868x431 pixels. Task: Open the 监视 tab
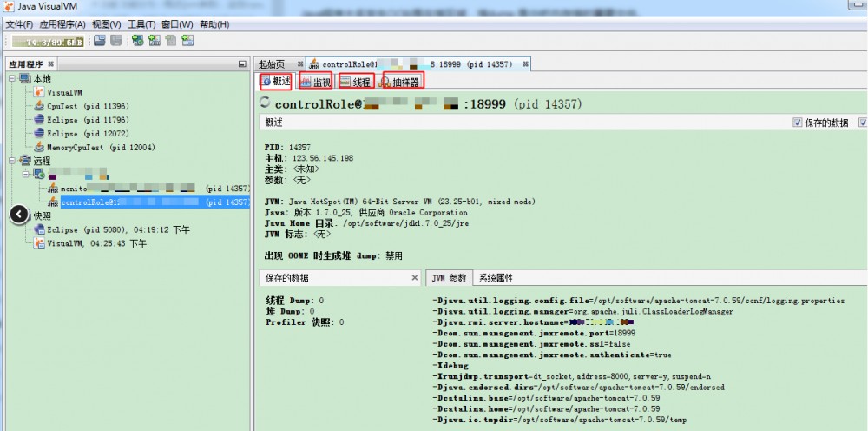click(316, 82)
